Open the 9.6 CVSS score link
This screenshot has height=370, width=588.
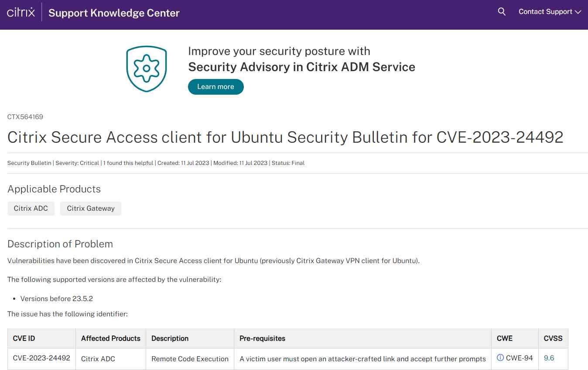549,358
